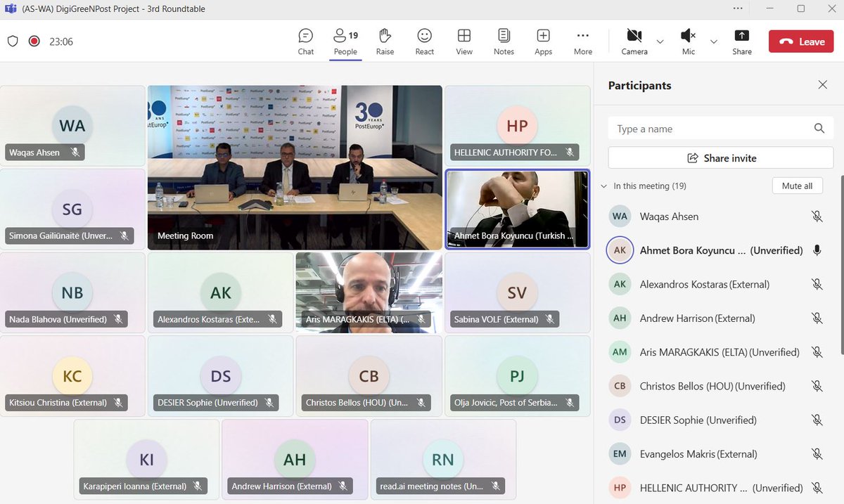Click the Type a name search field

click(x=703, y=129)
